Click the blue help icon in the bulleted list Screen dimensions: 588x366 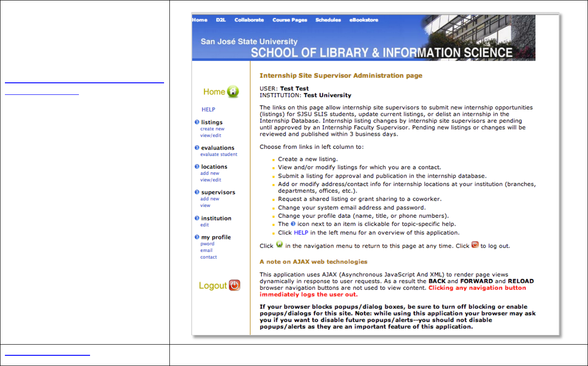293,224
